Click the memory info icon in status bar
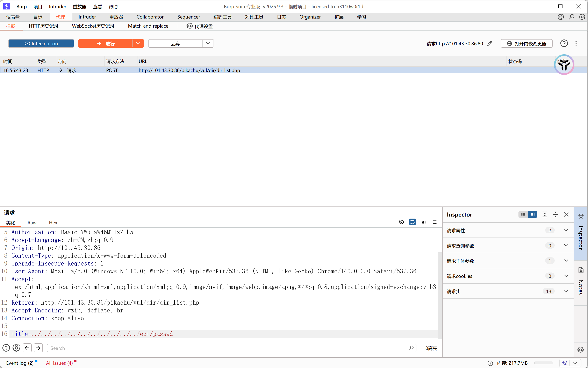 pos(490,363)
